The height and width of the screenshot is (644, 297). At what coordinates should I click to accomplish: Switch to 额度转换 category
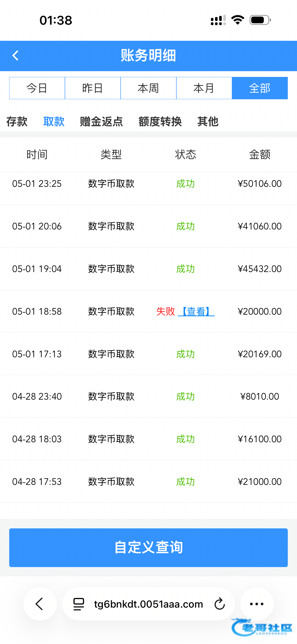click(160, 122)
